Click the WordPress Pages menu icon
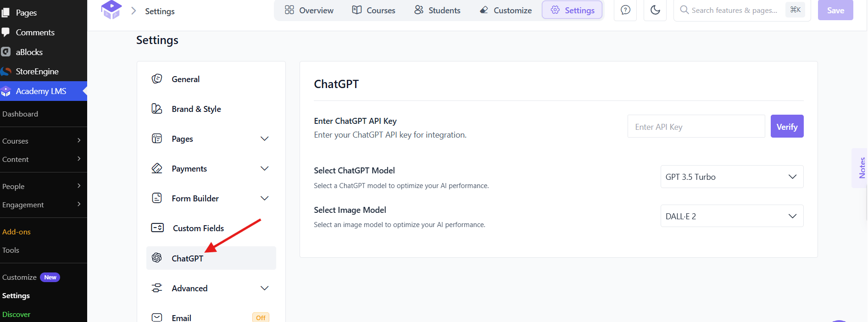Viewport: 868px width, 322px height. (6, 13)
